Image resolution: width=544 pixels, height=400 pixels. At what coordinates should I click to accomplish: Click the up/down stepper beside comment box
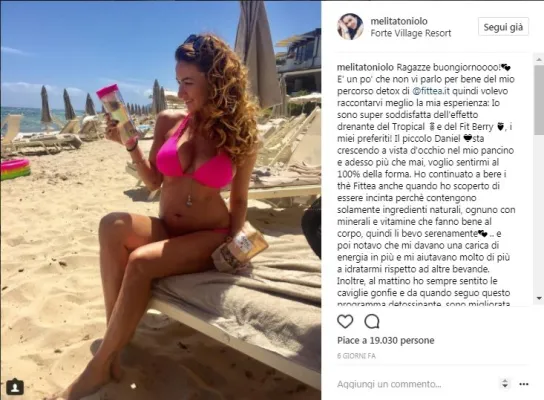click(505, 384)
